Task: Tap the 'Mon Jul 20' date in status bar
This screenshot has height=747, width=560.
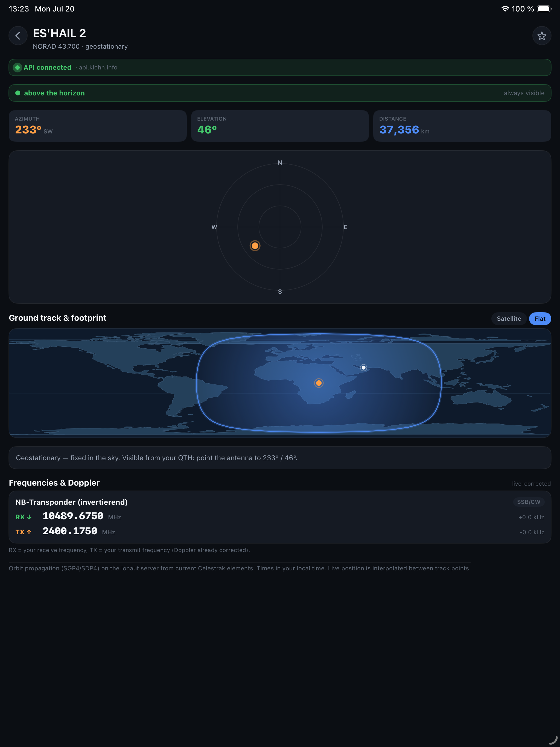Action: [x=54, y=9]
